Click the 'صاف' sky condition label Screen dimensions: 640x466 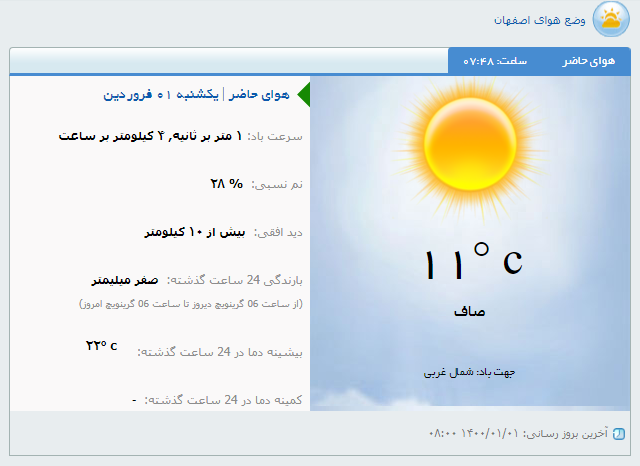tap(469, 311)
